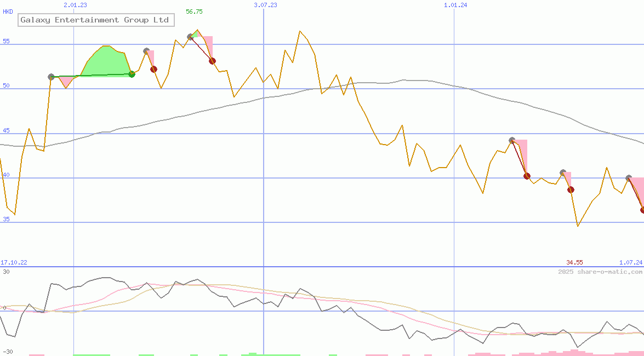Screen dimensions: 644x356
Task: Click the last gray entry marker before 1.07.24
Action: tap(629, 178)
